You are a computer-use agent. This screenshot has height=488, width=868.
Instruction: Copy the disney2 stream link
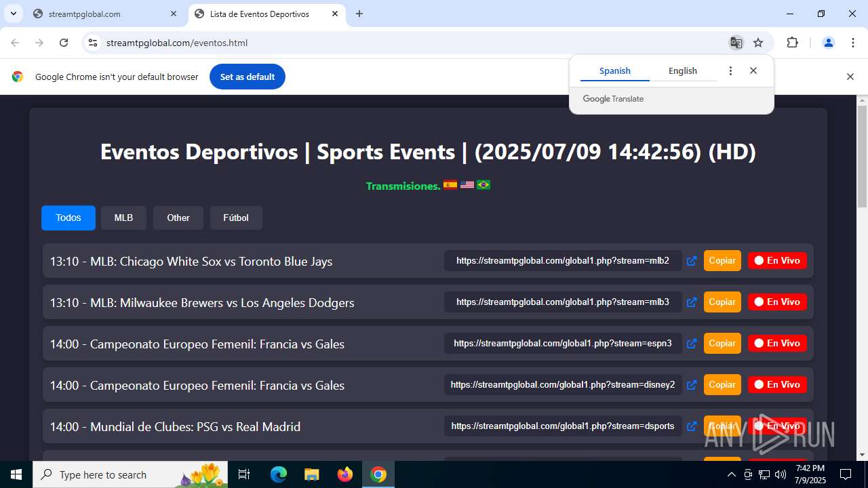(722, 384)
